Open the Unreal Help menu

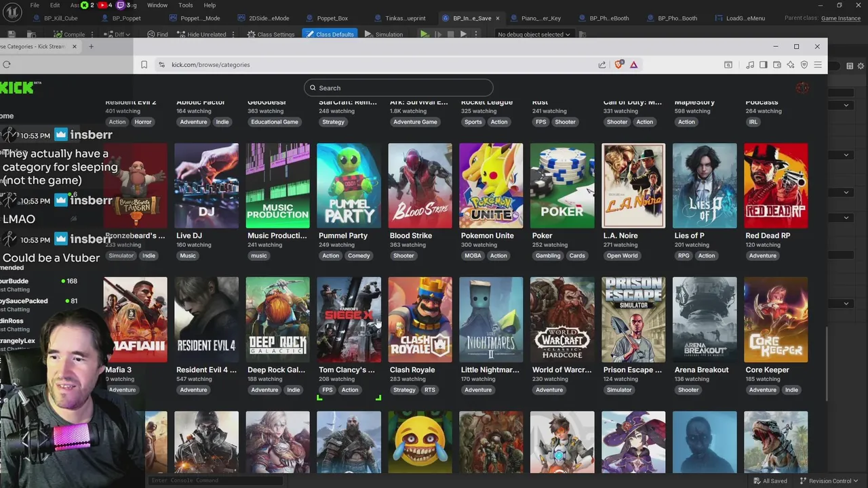210,5
